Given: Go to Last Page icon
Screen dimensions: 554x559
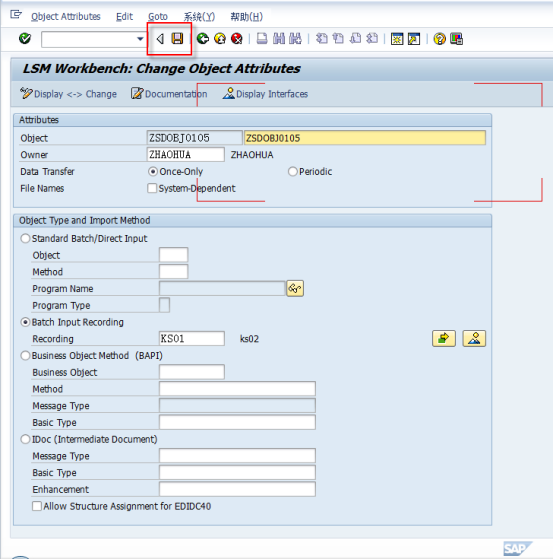Looking at the screenshot, I should [372, 39].
